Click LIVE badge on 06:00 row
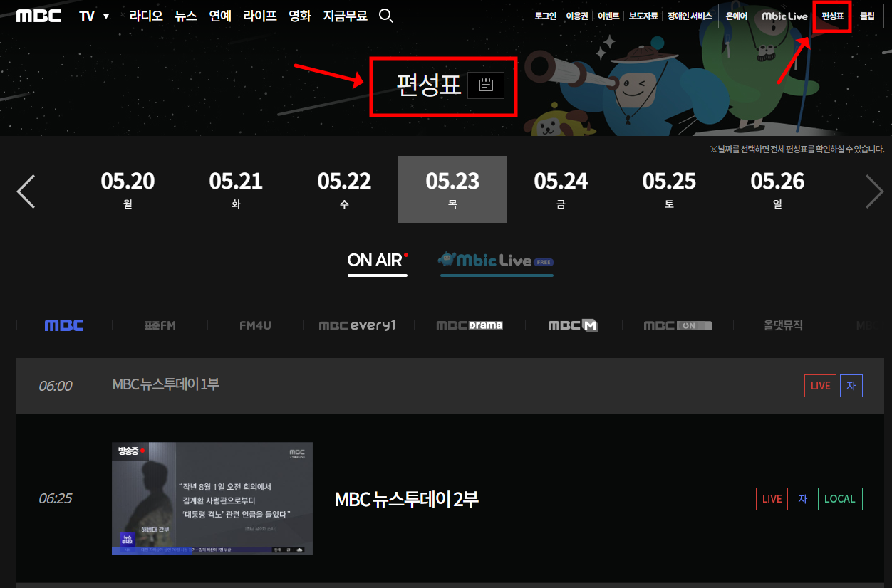The width and height of the screenshot is (892, 588). [x=820, y=386]
